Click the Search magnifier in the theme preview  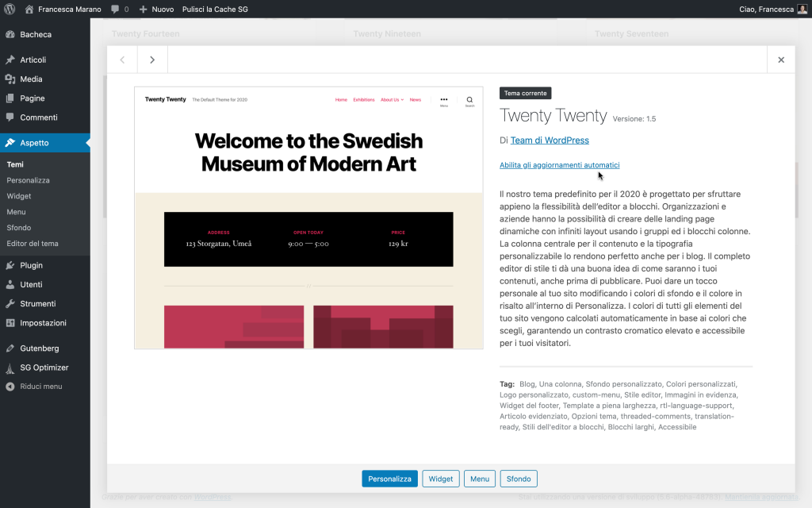(x=469, y=101)
